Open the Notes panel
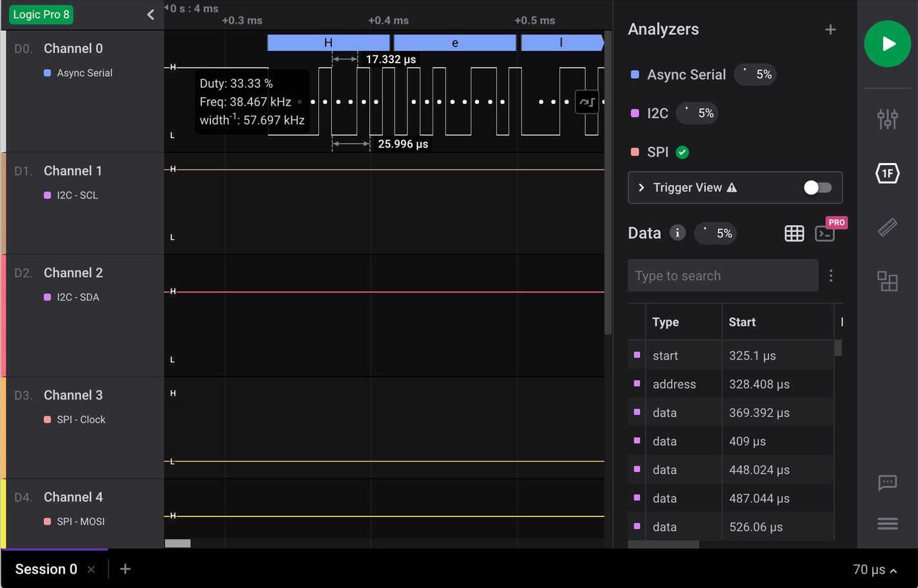918x588 pixels. pos(888,483)
